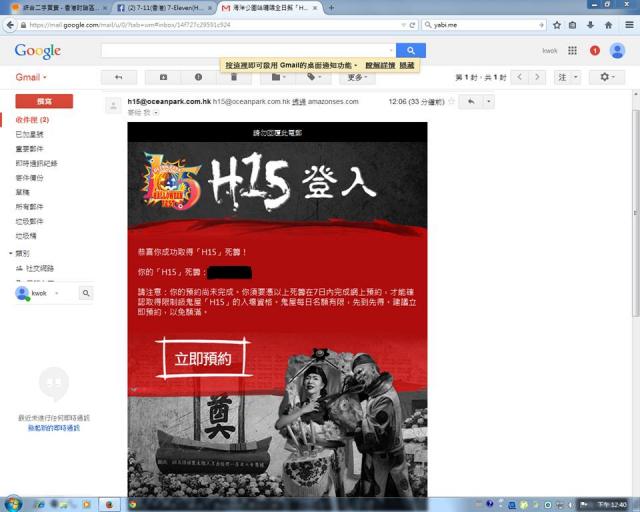
Task: Click the Google logo
Action: click(x=38, y=51)
